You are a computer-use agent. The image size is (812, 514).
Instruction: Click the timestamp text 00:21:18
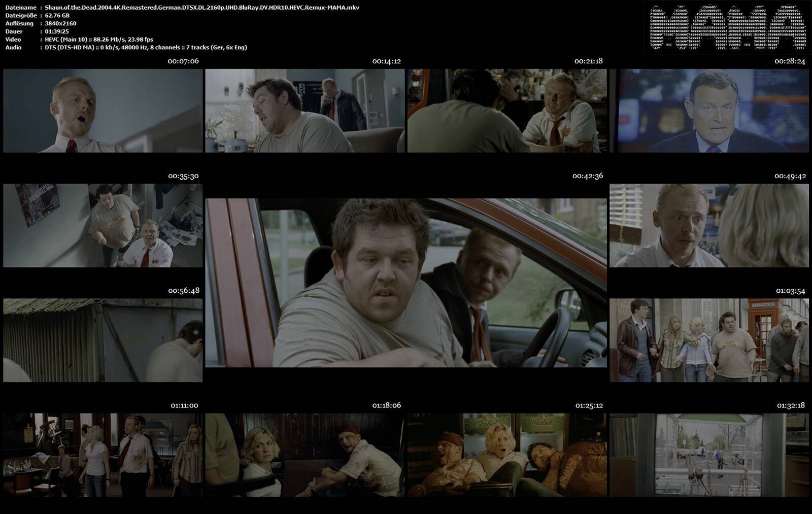pos(589,61)
